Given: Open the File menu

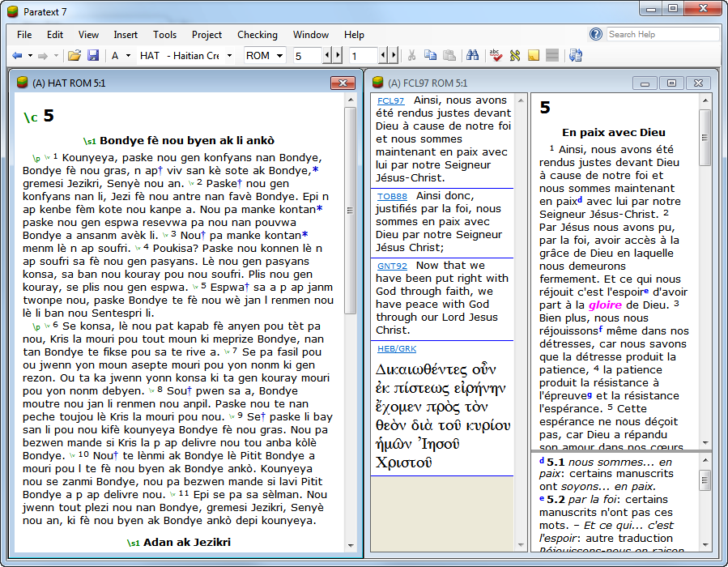Looking at the screenshot, I should coord(24,35).
